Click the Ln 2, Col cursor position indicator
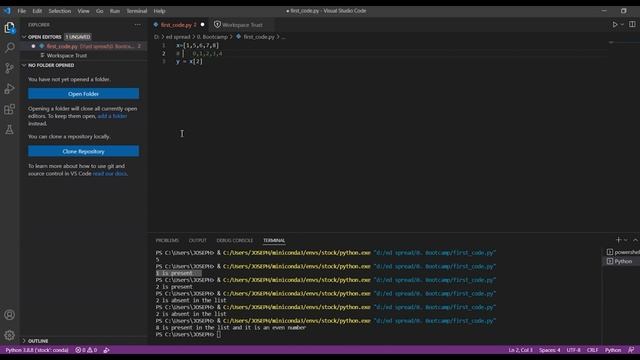Image resolution: width=640 pixels, height=360 pixels. pos(520,350)
